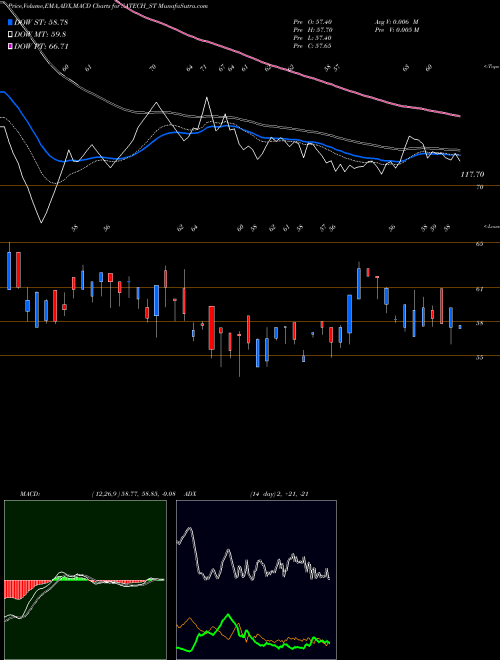The width and height of the screenshot is (500, 660).
Task: Click the 117.70 price label
Action: (472, 174)
